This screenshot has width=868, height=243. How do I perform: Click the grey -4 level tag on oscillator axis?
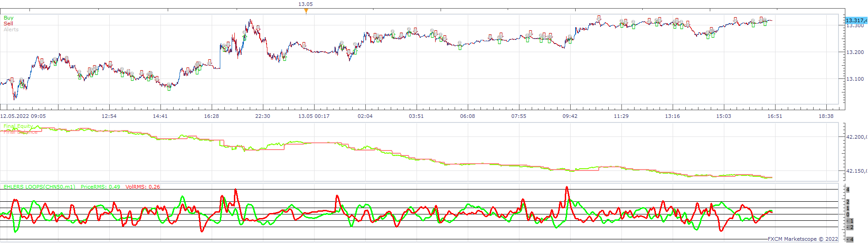[850, 239]
